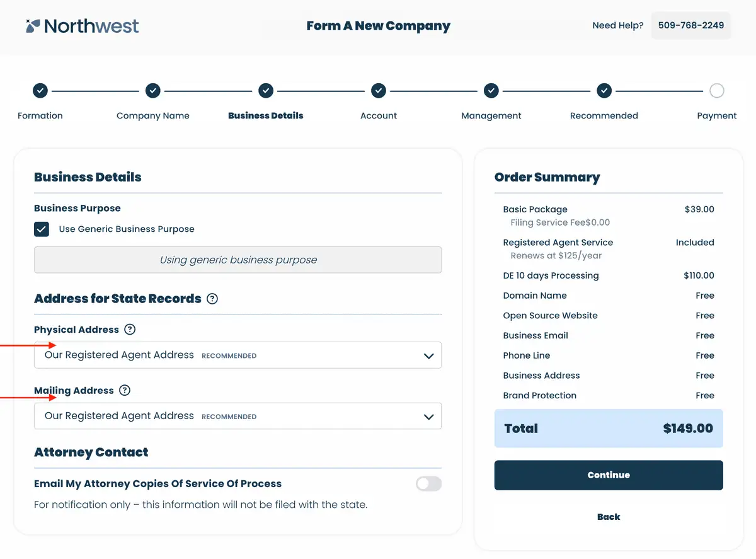
Task: Go to the Account step label
Action: [x=379, y=116]
